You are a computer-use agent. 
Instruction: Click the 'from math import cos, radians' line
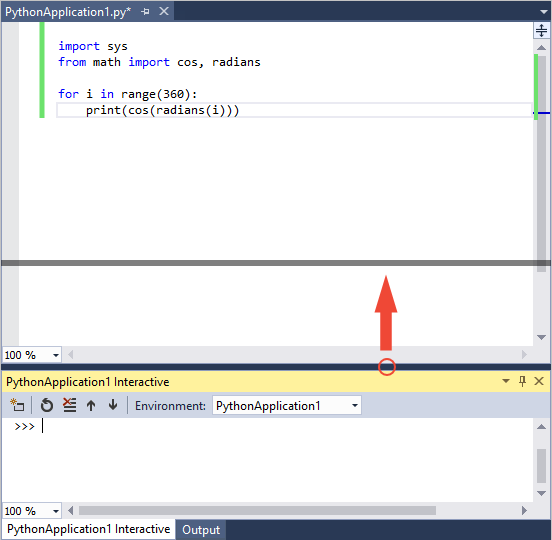click(159, 62)
